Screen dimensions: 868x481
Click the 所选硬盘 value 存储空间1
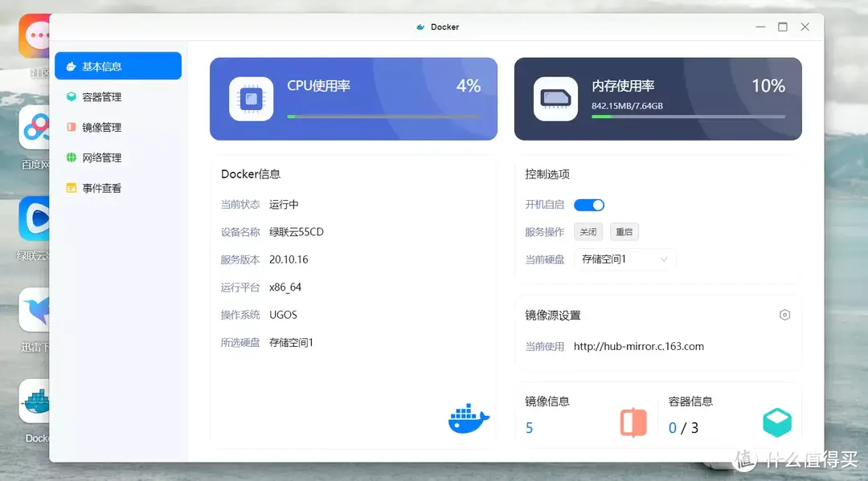[291, 343]
